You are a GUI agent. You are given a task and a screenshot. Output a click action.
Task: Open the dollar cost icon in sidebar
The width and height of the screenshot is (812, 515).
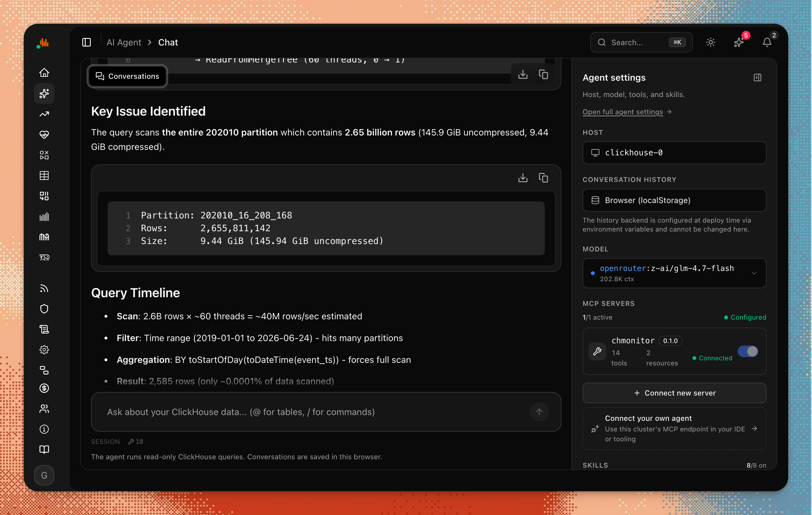tap(44, 388)
